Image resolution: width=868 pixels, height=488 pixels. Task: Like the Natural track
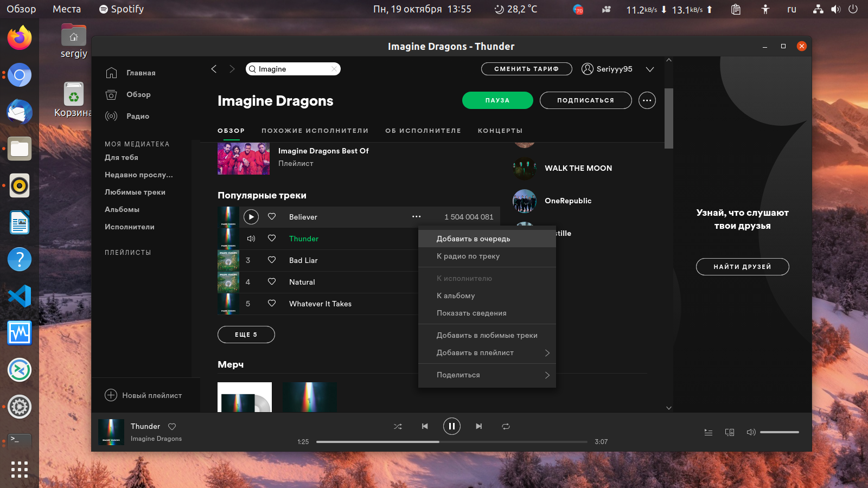pyautogui.click(x=272, y=281)
